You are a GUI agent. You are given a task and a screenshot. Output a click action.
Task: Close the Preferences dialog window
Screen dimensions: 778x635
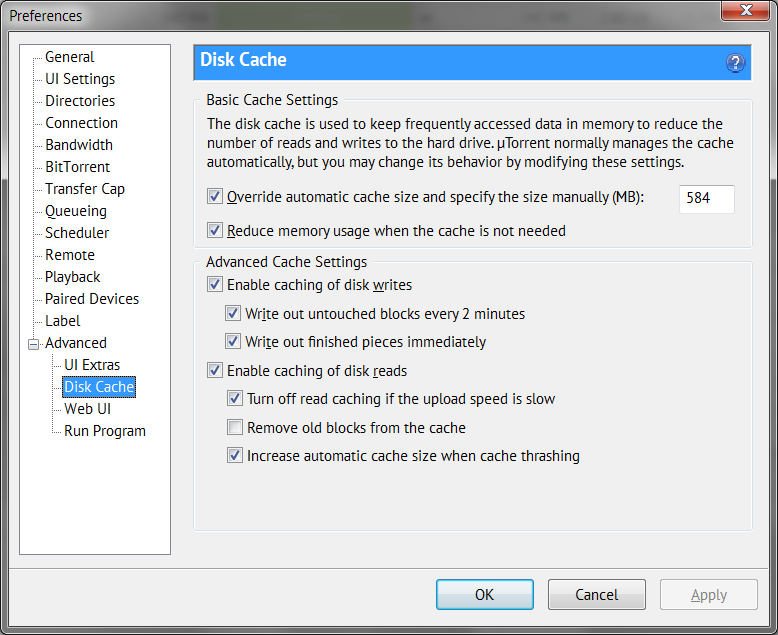click(x=745, y=10)
